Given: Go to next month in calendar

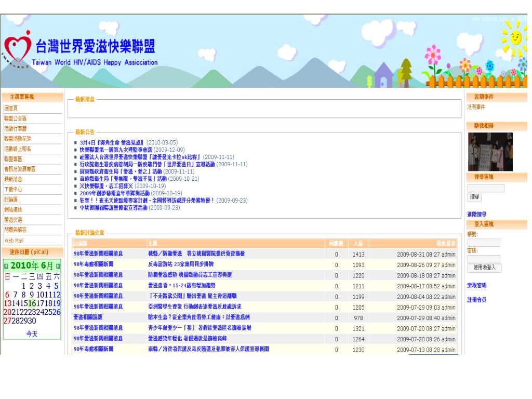Looking at the screenshot, I should point(58,266).
